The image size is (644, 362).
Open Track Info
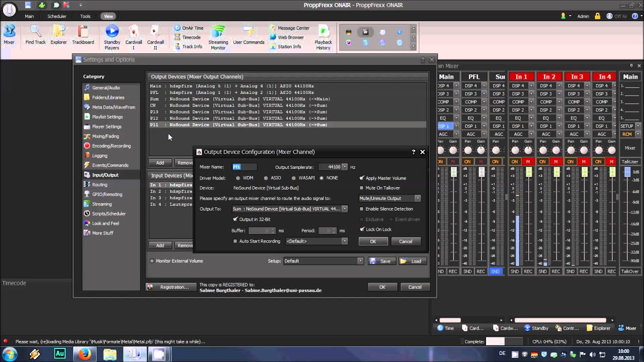pos(188,46)
